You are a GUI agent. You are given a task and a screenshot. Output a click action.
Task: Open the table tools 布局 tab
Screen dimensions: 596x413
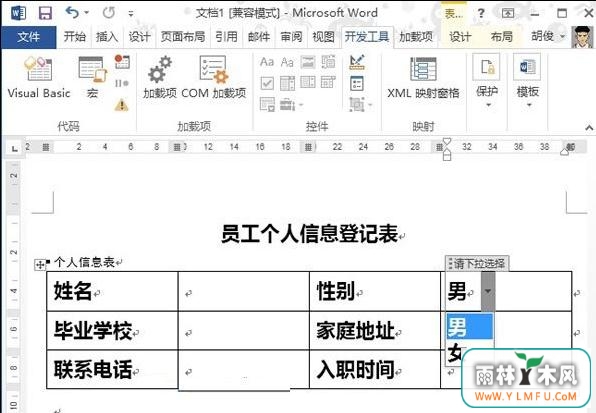tap(502, 37)
